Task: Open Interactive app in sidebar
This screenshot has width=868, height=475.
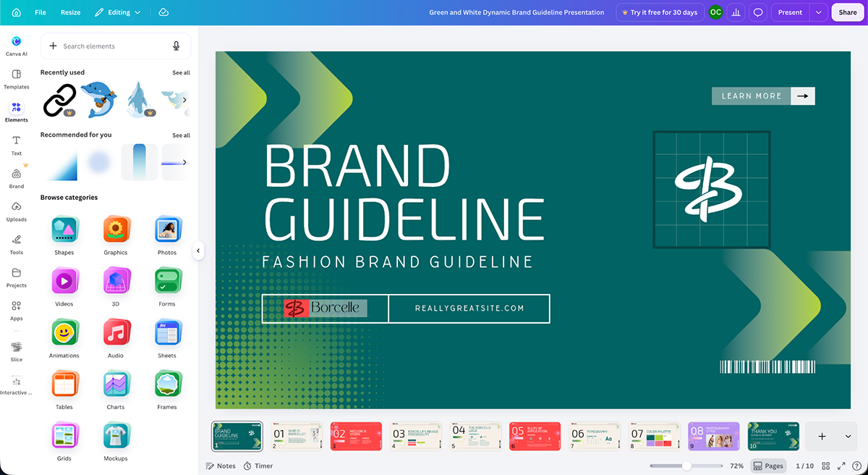Action: 16,384
